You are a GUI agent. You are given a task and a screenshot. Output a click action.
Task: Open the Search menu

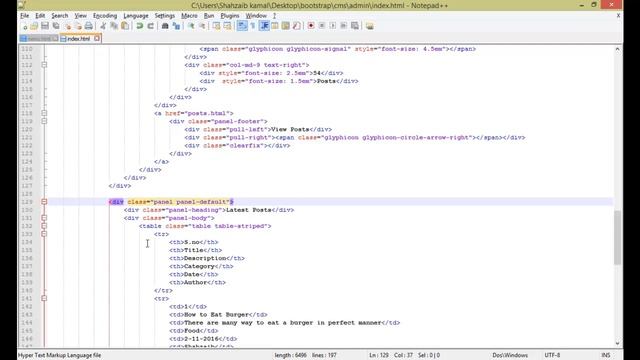(60, 16)
